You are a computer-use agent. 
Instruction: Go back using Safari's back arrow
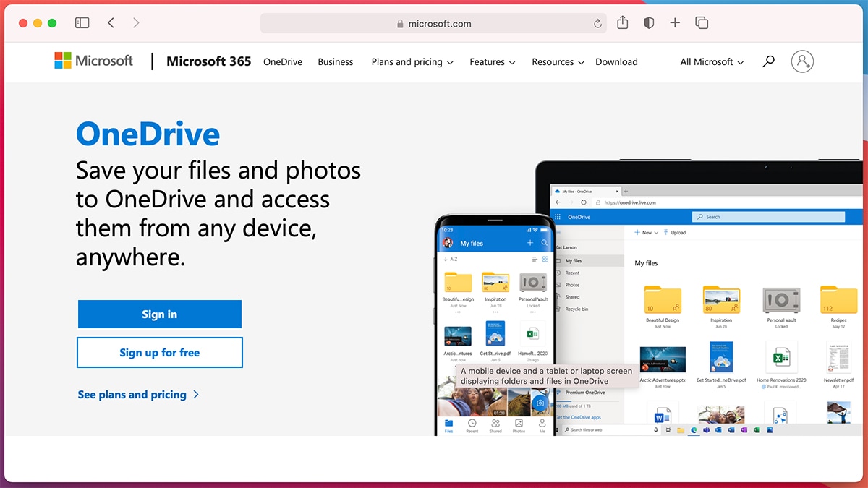pyautogui.click(x=111, y=23)
